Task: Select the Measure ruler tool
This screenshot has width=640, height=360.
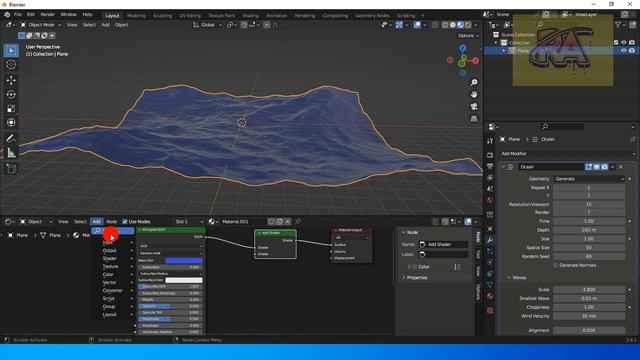Action: (11, 153)
